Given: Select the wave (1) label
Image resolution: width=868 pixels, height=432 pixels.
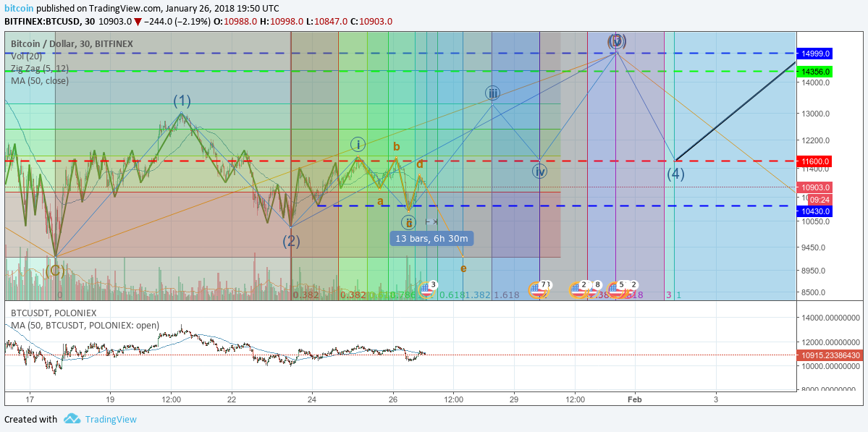Looking at the screenshot, I should (182, 101).
